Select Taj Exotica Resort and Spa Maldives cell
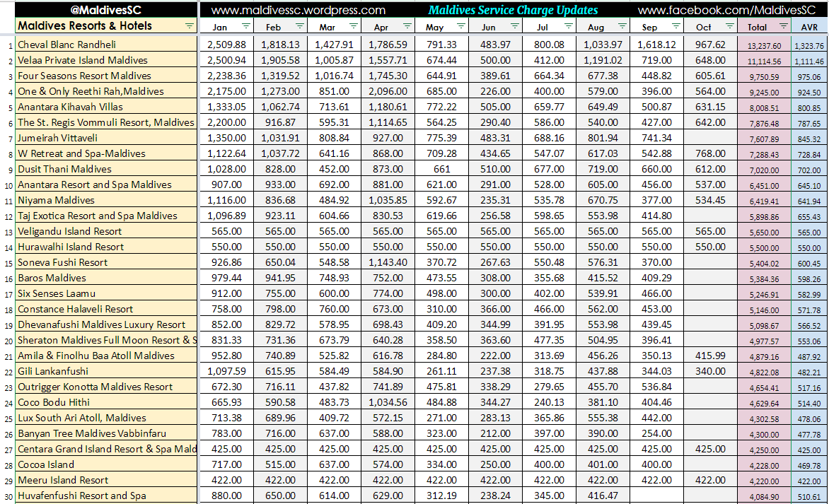Screen dimensions: 829x504 point(106,216)
